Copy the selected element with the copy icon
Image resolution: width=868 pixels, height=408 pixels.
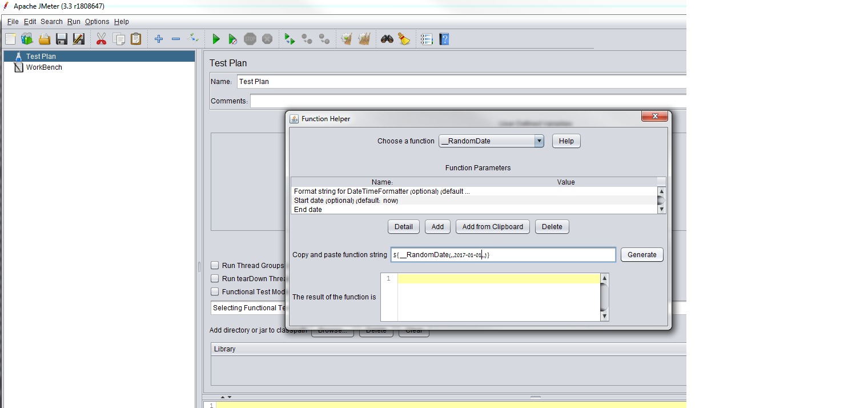tap(119, 39)
